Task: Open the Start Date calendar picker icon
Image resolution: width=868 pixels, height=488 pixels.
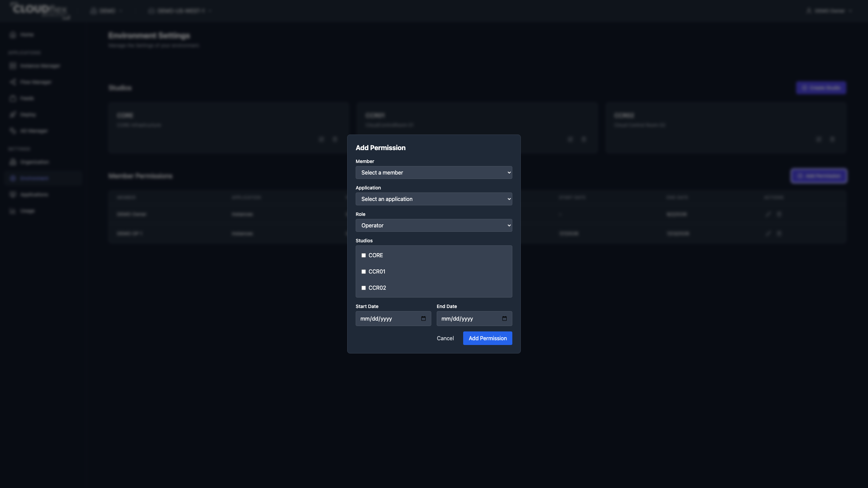Action: point(423,319)
